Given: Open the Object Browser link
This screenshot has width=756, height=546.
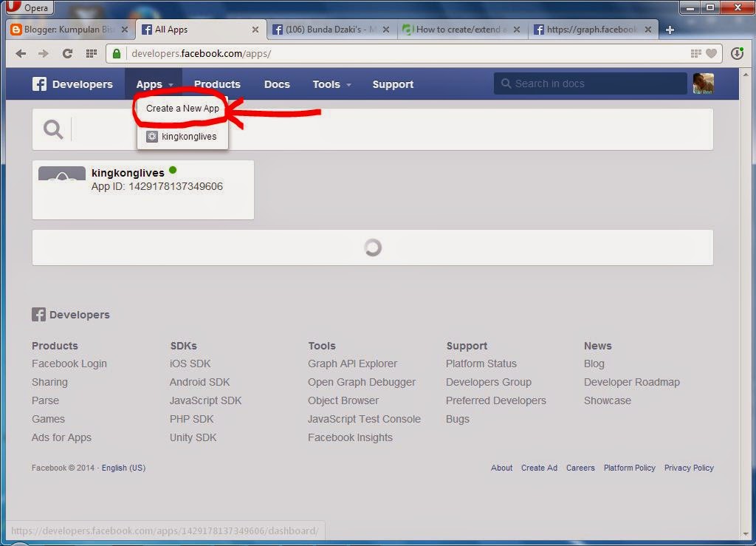Looking at the screenshot, I should click(343, 400).
